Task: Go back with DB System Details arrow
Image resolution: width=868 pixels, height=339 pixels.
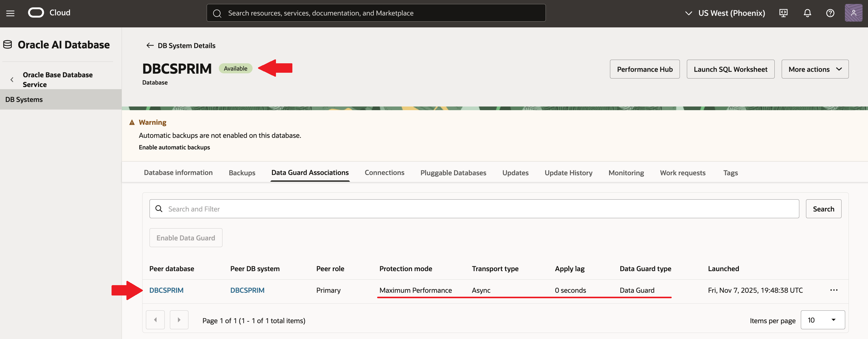Action: (x=150, y=46)
